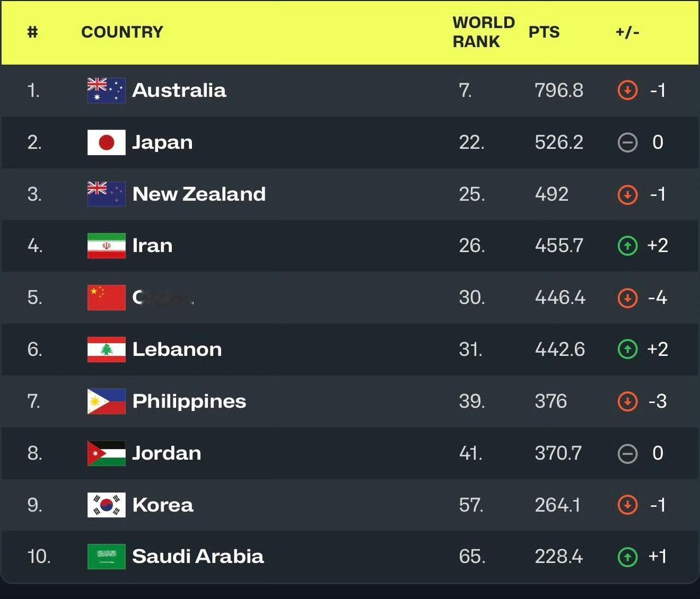Click the Korea flag icon
The height and width of the screenshot is (599, 700).
106,504
